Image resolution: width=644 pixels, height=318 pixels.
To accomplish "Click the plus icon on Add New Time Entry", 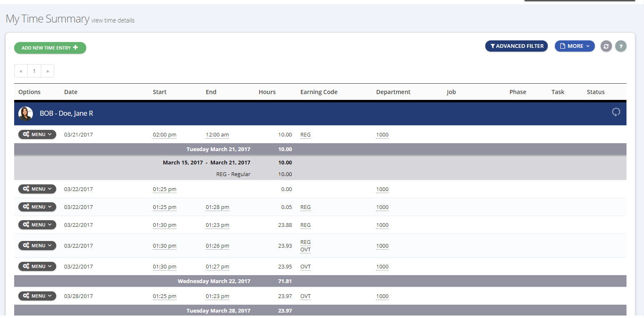I will click(75, 47).
